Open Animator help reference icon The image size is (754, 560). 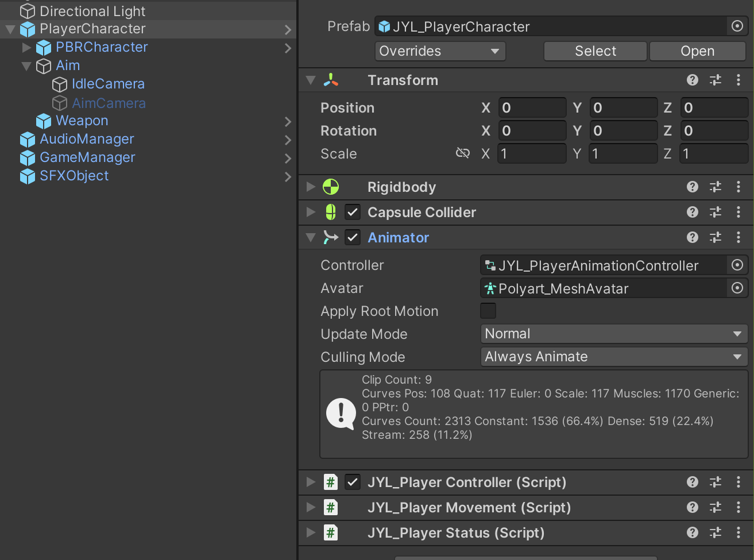pos(693,237)
